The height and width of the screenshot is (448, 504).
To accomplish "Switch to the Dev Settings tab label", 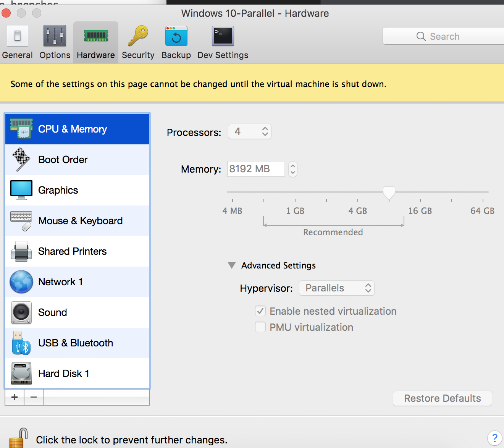I will point(223,55).
